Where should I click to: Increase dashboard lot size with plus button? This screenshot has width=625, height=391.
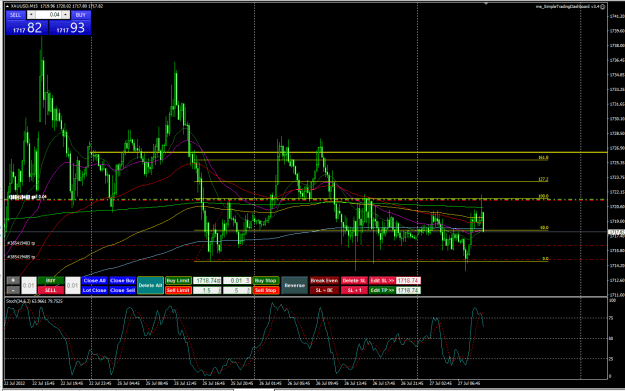click(x=13, y=281)
